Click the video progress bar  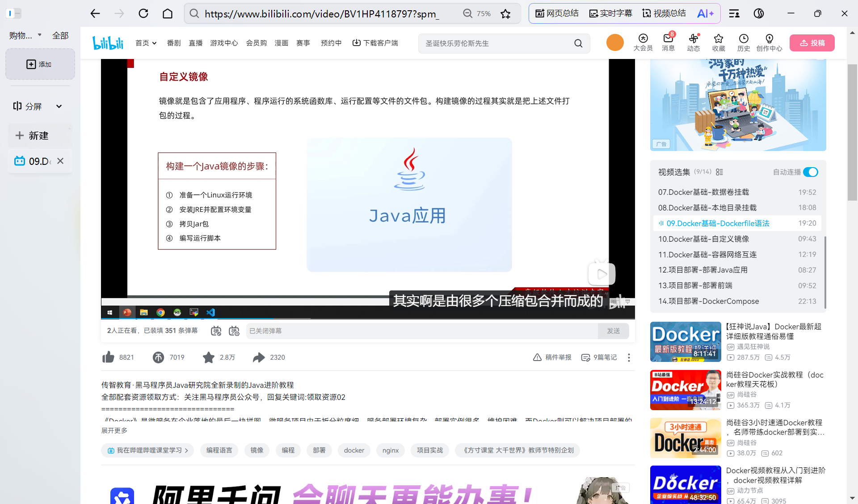pyautogui.click(x=367, y=318)
